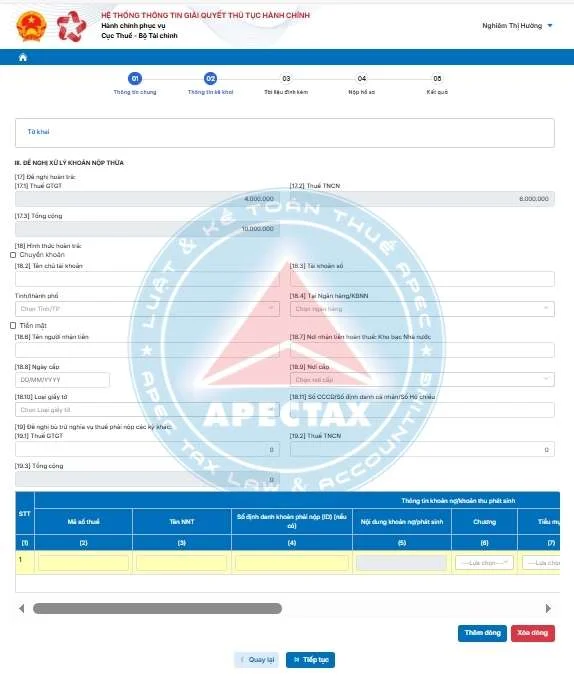
Task: Click the Mã số thuế cell in row 1
Action: tap(84, 563)
